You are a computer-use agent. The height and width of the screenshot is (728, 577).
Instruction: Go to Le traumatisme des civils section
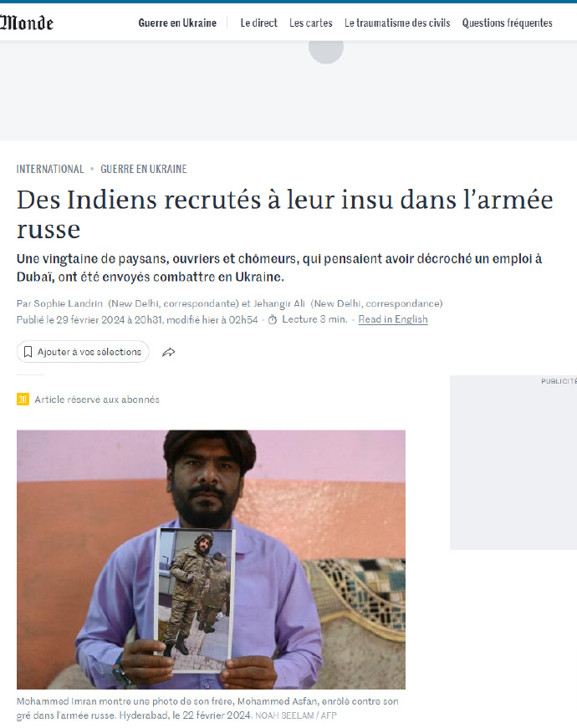point(397,23)
